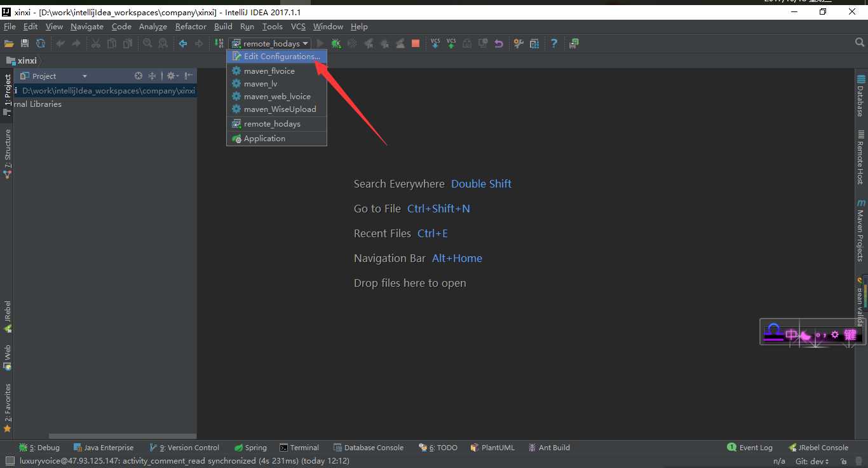The height and width of the screenshot is (468, 868).
Task: Click the red Stop square icon
Action: click(416, 43)
